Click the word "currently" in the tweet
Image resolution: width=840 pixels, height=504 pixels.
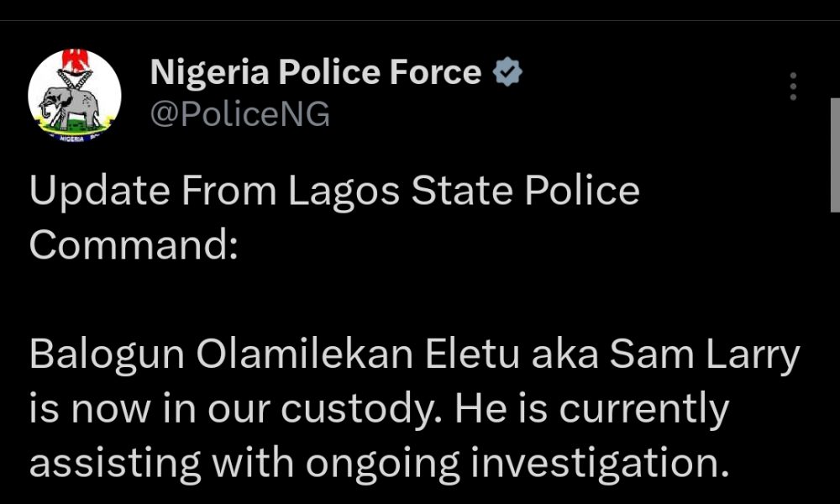coord(644,409)
